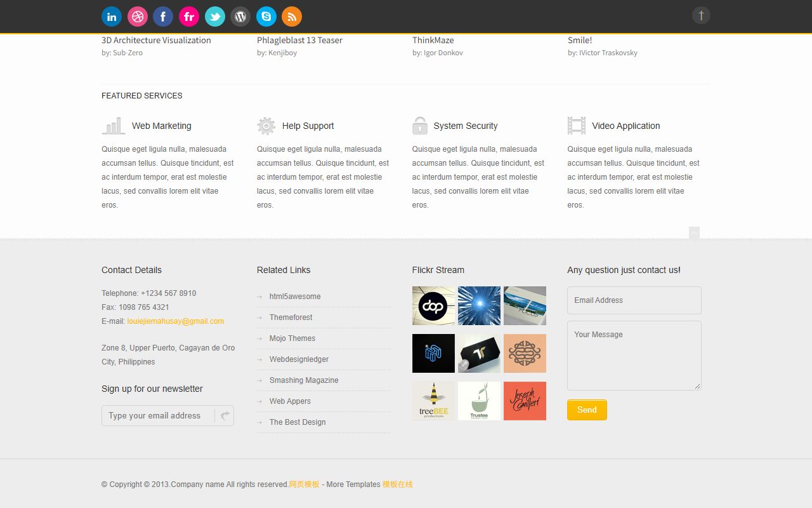Click the 网页模板 footer link

pos(304,485)
